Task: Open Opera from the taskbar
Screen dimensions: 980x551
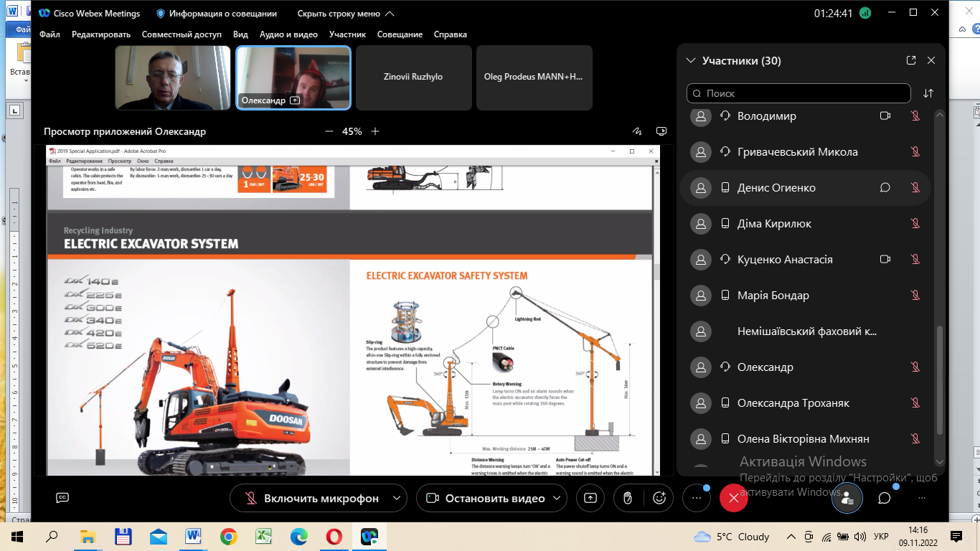Action: 334,536
